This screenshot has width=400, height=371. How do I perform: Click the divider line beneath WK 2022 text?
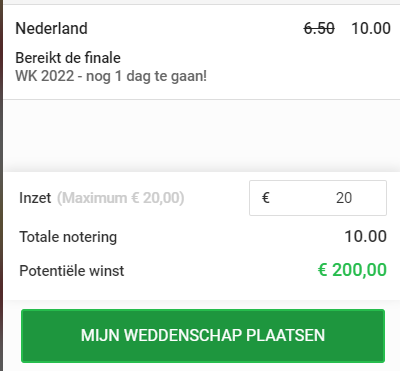point(201,99)
